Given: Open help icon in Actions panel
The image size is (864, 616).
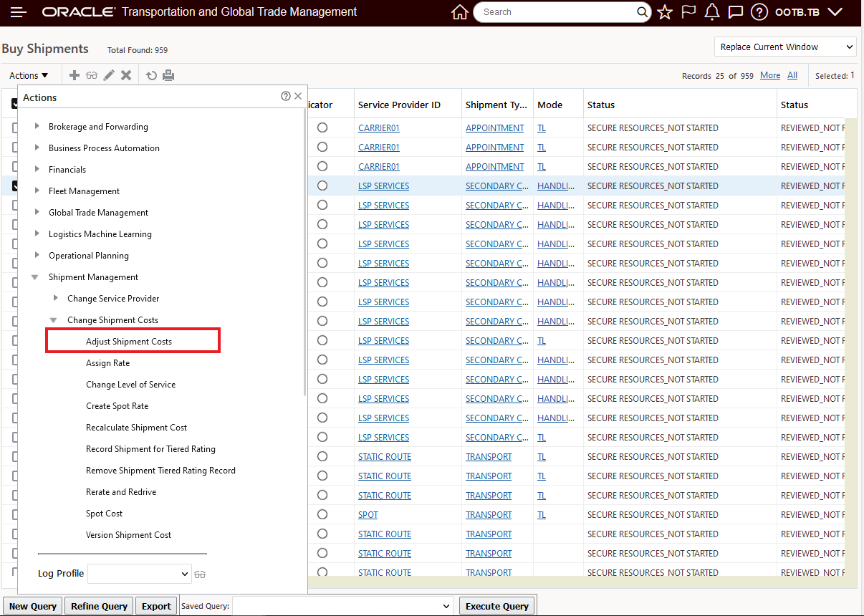Looking at the screenshot, I should tap(286, 96).
